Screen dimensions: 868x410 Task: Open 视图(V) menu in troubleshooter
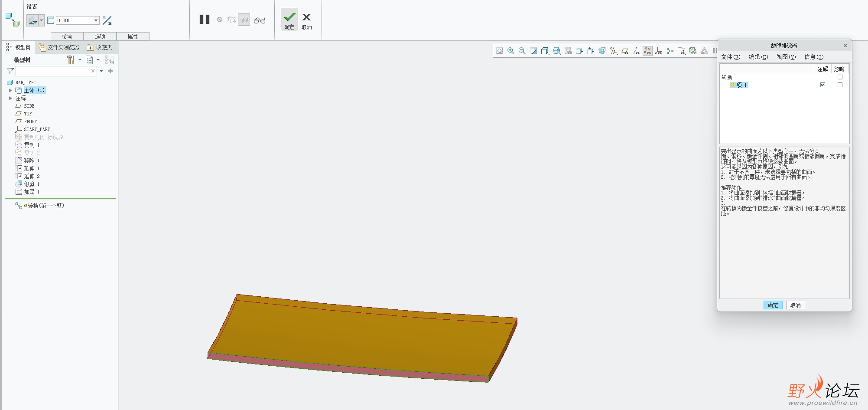pyautogui.click(x=786, y=57)
